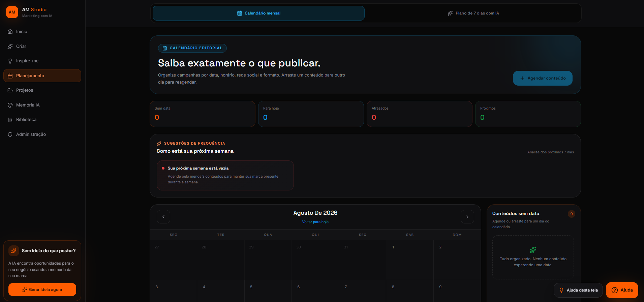Click 'Saiba exatamente o que publicar.' headline

pyautogui.click(x=239, y=63)
